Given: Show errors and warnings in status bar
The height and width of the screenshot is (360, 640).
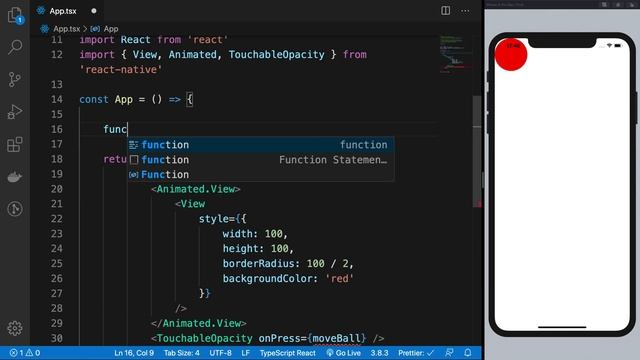Looking at the screenshot, I should pos(25,353).
